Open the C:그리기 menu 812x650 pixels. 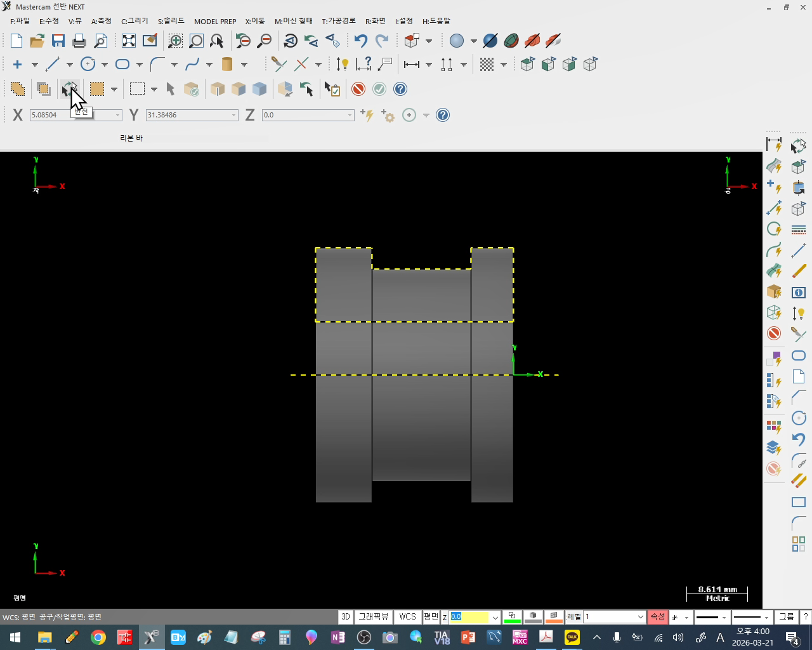tap(134, 21)
